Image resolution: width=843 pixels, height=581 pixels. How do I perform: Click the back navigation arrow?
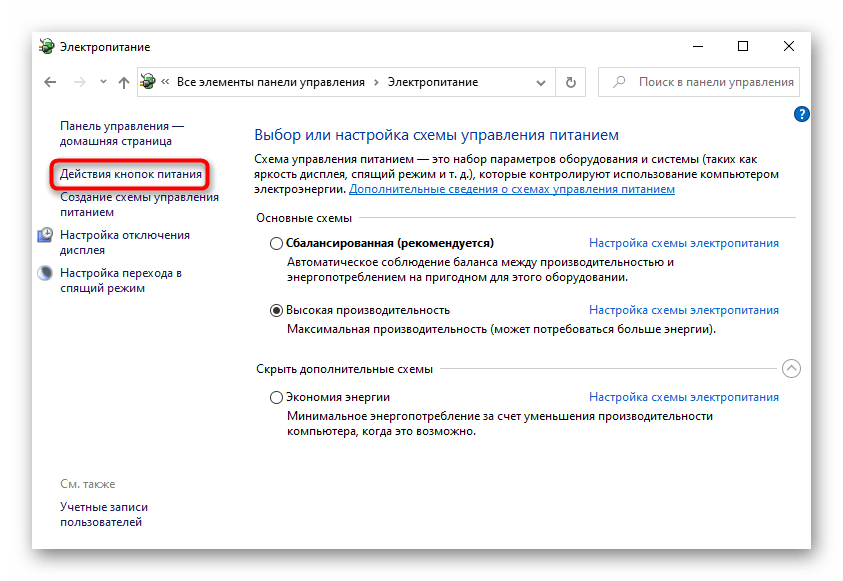pyautogui.click(x=50, y=82)
